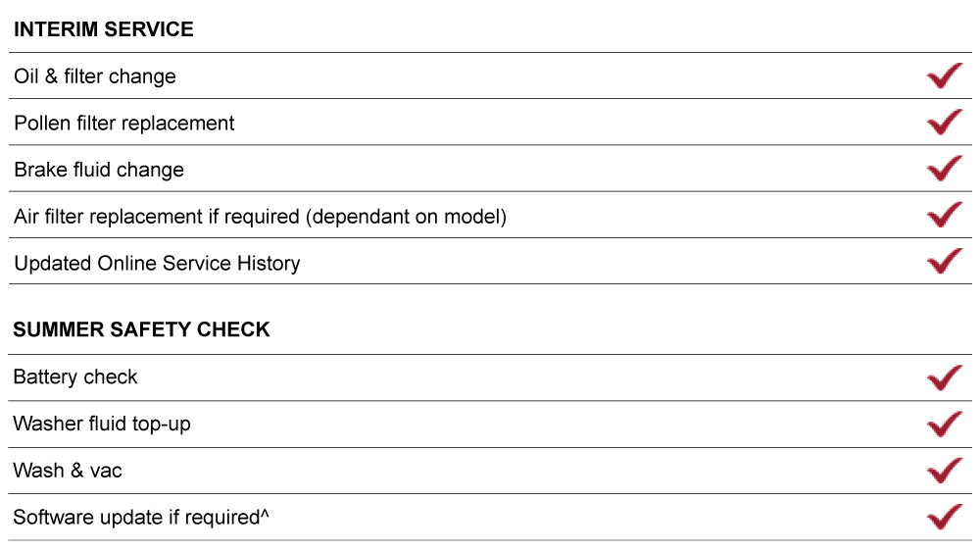Click the Pollen filter replacement label

click(x=124, y=124)
